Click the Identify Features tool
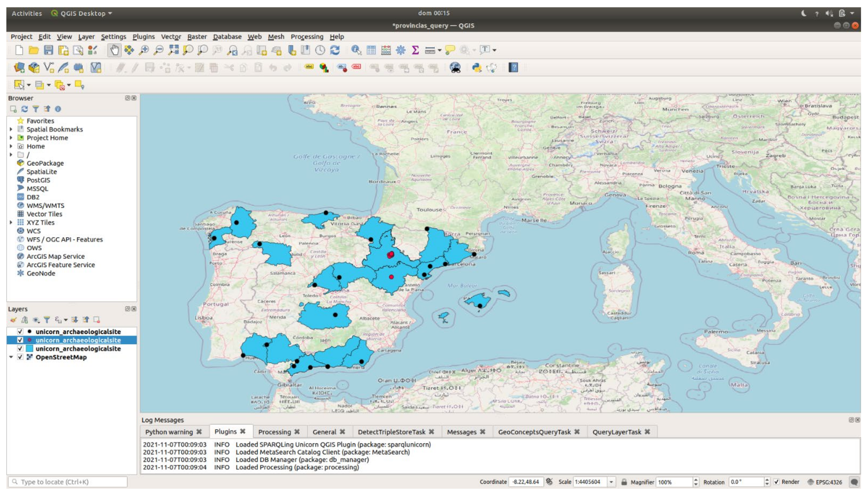The height and width of the screenshot is (496, 868). click(356, 50)
